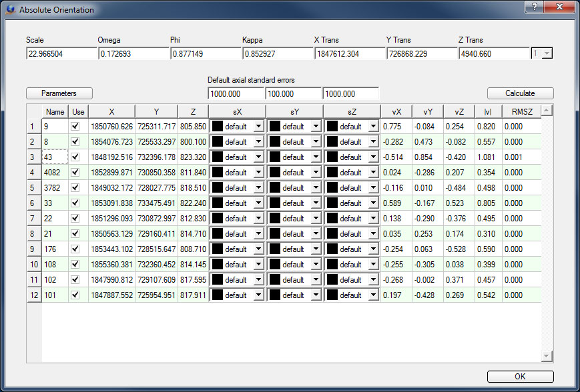
Task: Select row header 6
Action: (34, 203)
